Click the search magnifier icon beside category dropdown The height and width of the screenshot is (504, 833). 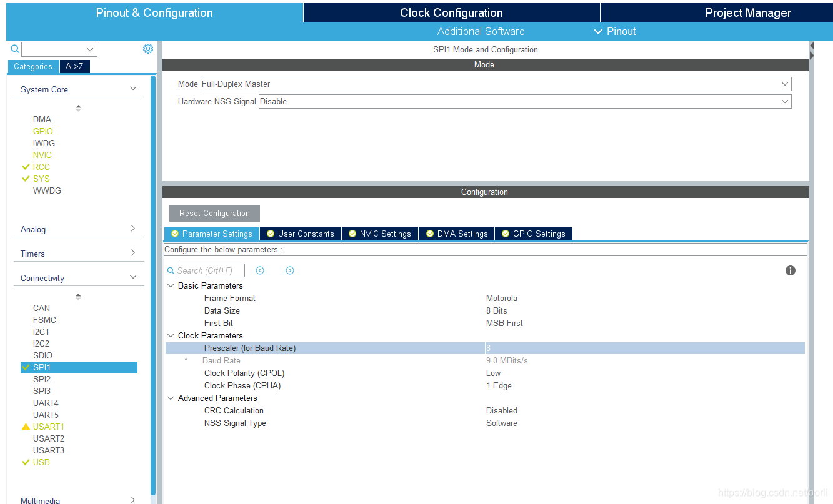(x=15, y=49)
